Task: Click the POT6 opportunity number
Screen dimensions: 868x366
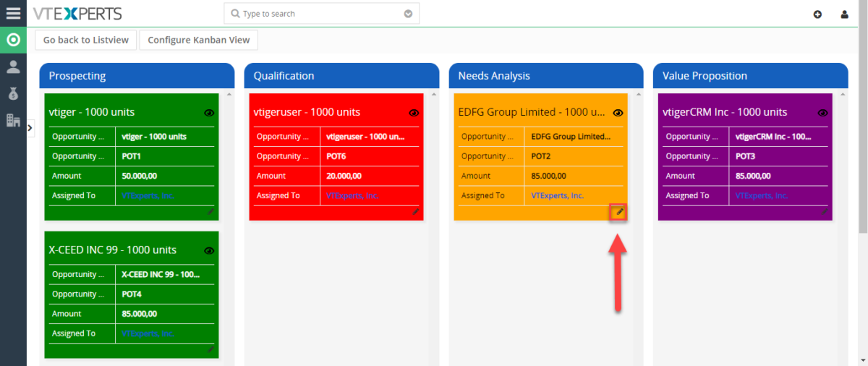Action: click(336, 156)
